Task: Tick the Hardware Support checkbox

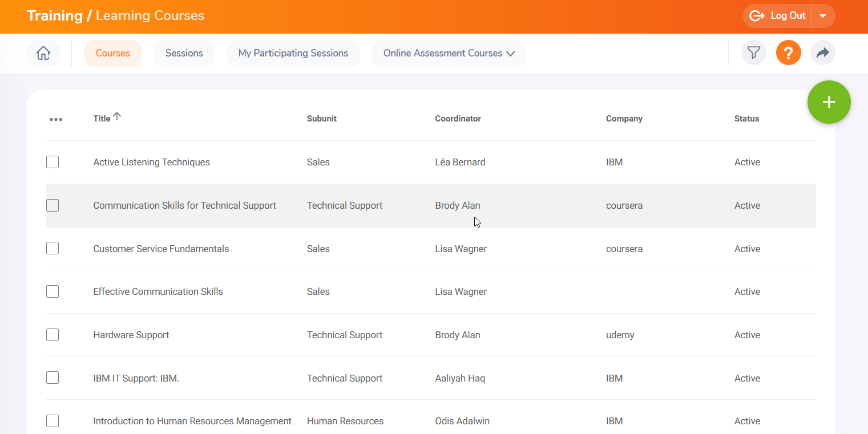Action: (53, 335)
